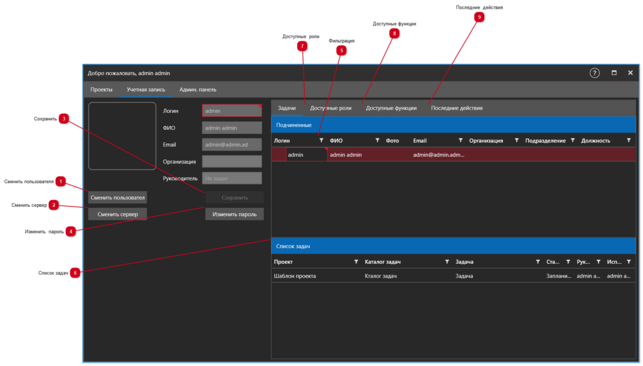Click the Изменить пароль button
This screenshot has width=643, height=366.
[x=235, y=214]
